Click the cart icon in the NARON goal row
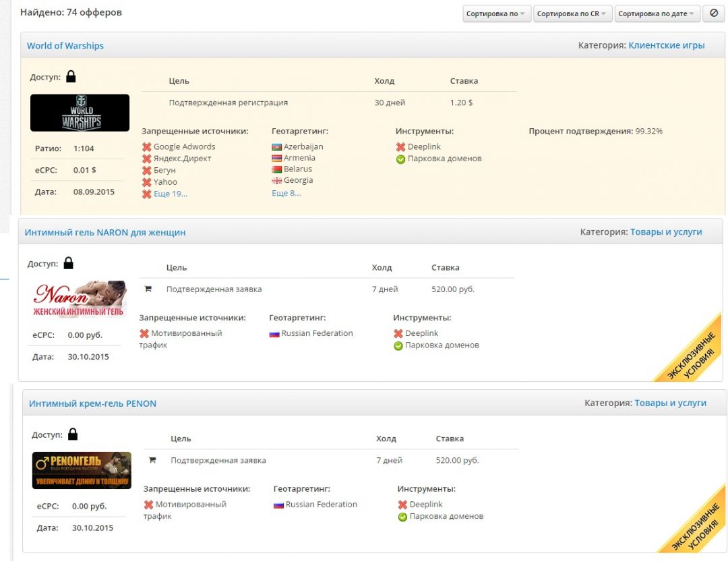Viewport: 728px width, 566px height. coord(148,289)
